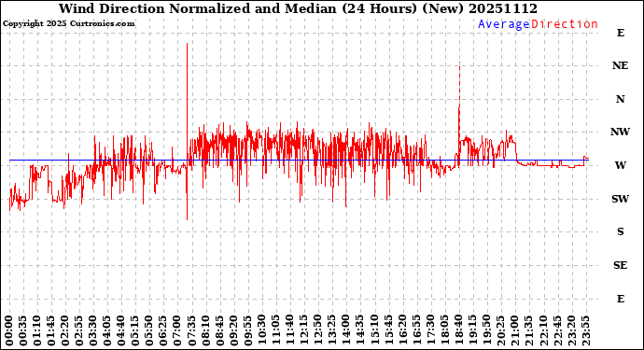Screen dimensions: 644x350
Task: Click the 12:15 time axis label
Action: (x=304, y=330)
